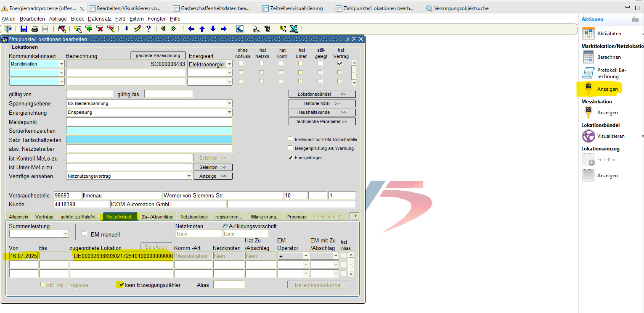Expand the Energierichtung dropdown
644x313 pixels.
(x=229, y=113)
